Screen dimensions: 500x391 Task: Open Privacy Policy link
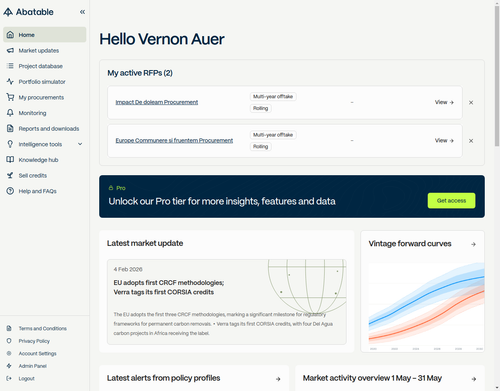pos(34,341)
